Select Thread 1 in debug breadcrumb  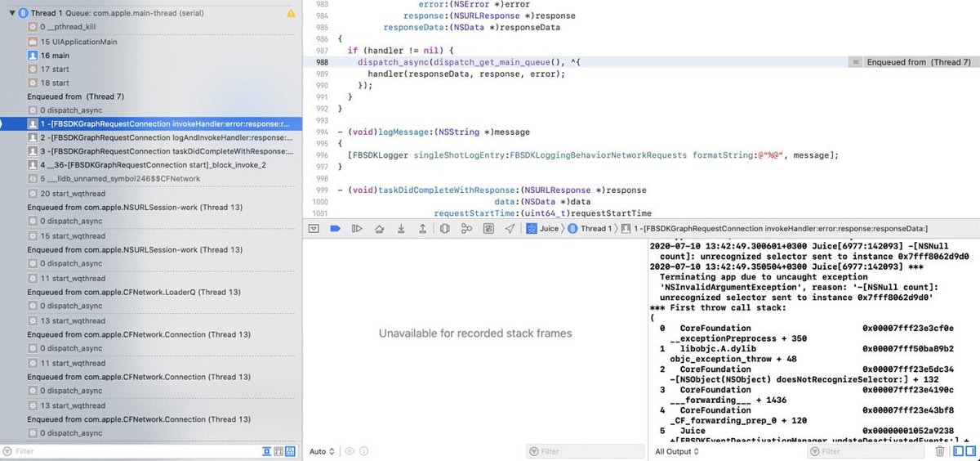[x=589, y=229]
